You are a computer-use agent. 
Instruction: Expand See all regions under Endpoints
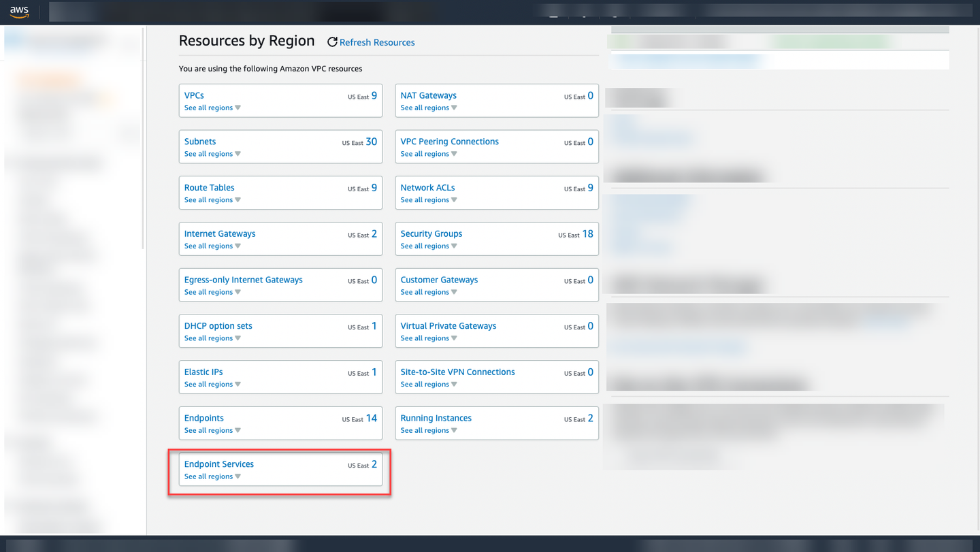[x=212, y=430]
